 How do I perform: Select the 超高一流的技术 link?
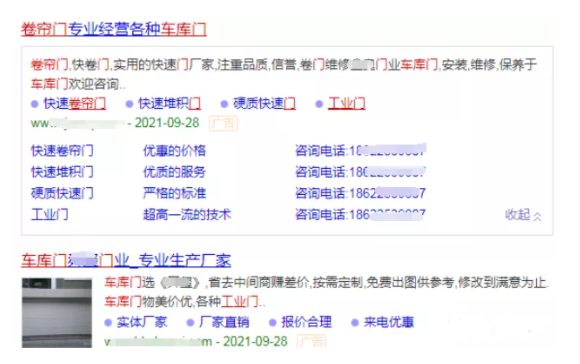(x=187, y=214)
